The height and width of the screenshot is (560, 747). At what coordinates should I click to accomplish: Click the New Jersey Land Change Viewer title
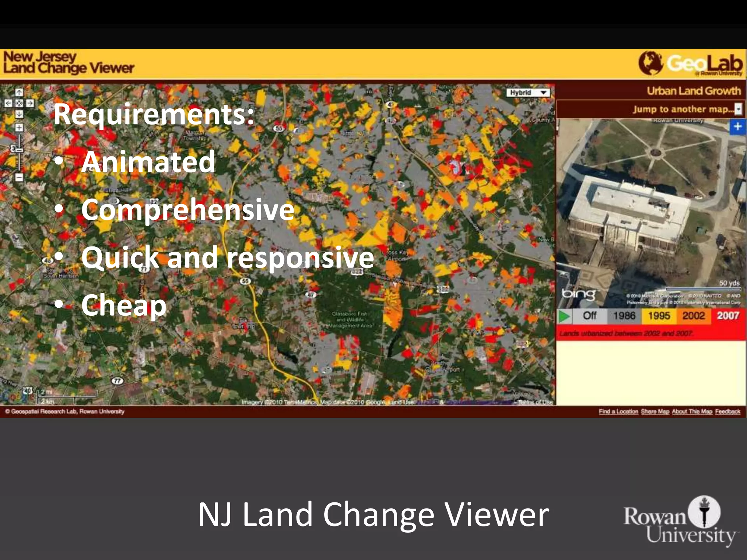click(69, 63)
